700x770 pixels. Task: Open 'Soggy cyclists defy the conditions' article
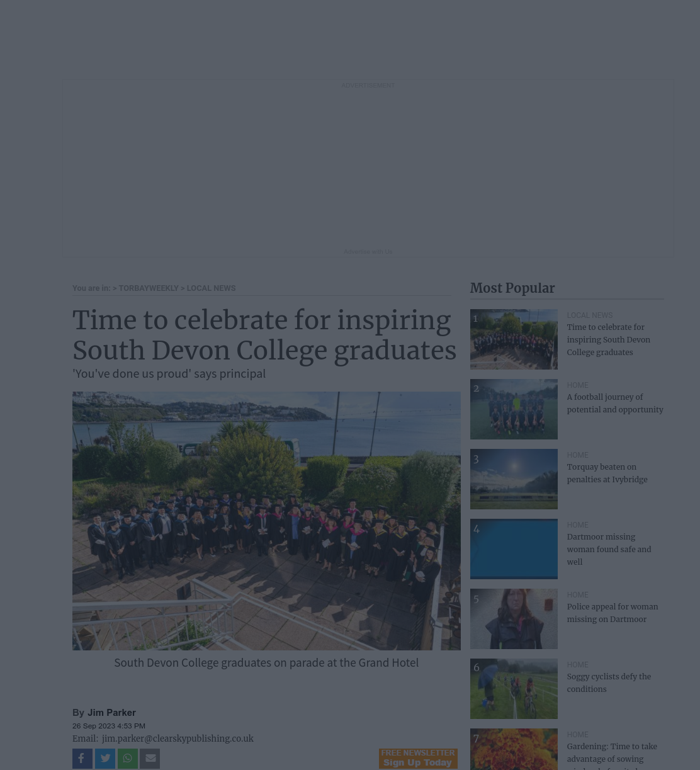pos(609,682)
